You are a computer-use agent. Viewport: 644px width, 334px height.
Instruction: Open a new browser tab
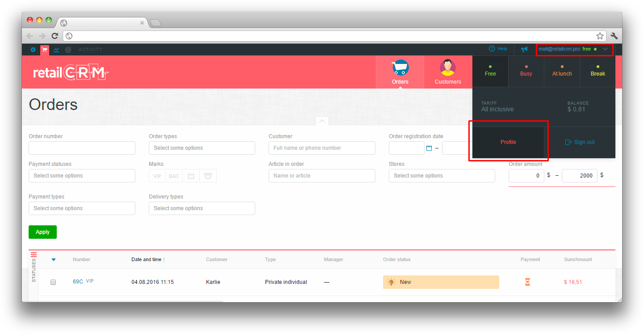click(x=155, y=23)
